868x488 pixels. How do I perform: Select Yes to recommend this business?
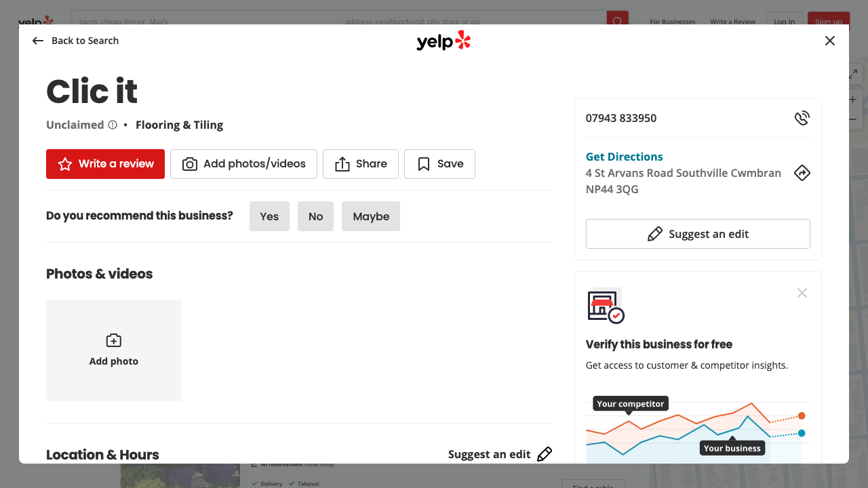[269, 216]
